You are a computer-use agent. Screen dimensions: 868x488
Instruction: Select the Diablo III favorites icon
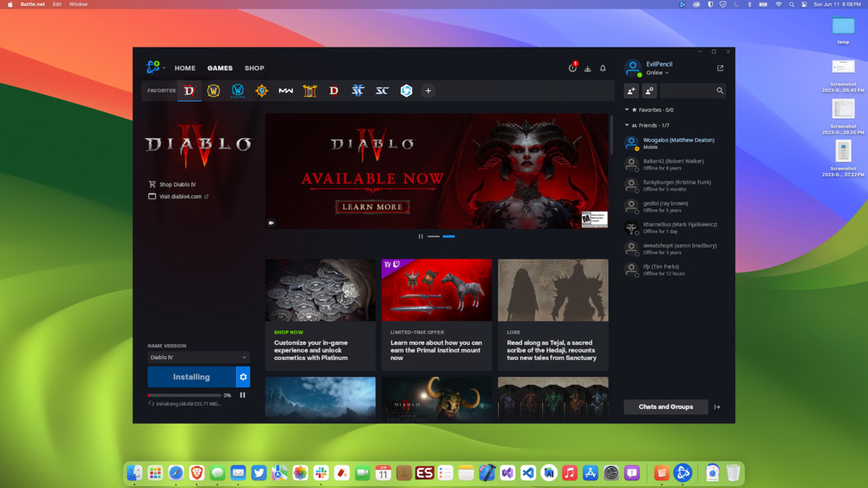pyautogui.click(x=310, y=90)
